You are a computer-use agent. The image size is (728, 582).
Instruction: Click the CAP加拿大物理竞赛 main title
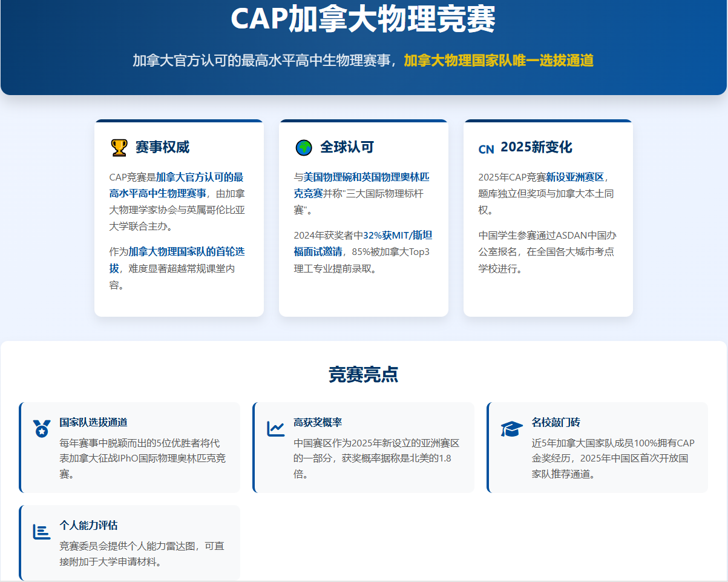[363, 19]
